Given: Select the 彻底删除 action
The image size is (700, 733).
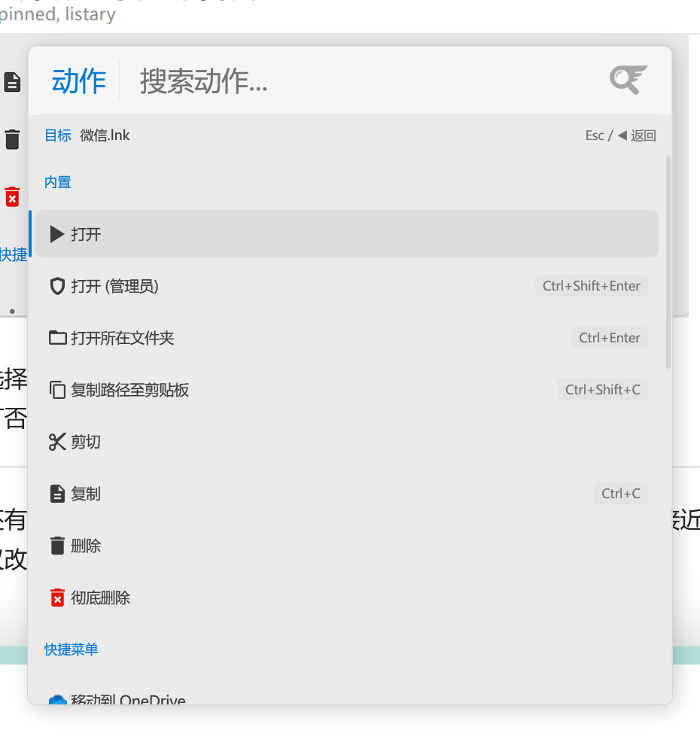Looking at the screenshot, I should click(347, 597).
